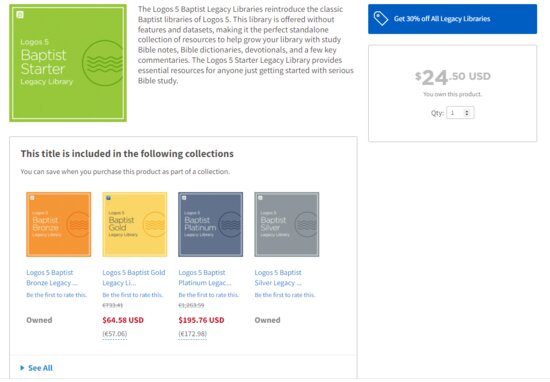The width and height of the screenshot is (550, 382).
Task: Click 'Be the first to rate this' under Platinum
Action: coord(209,295)
